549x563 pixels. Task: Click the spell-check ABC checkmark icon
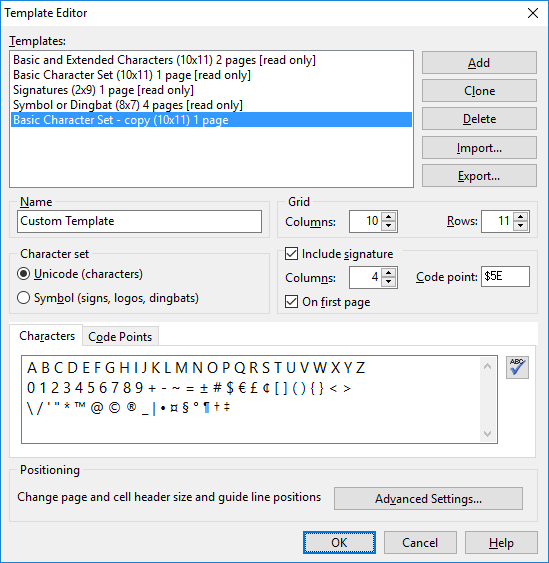pos(517,367)
